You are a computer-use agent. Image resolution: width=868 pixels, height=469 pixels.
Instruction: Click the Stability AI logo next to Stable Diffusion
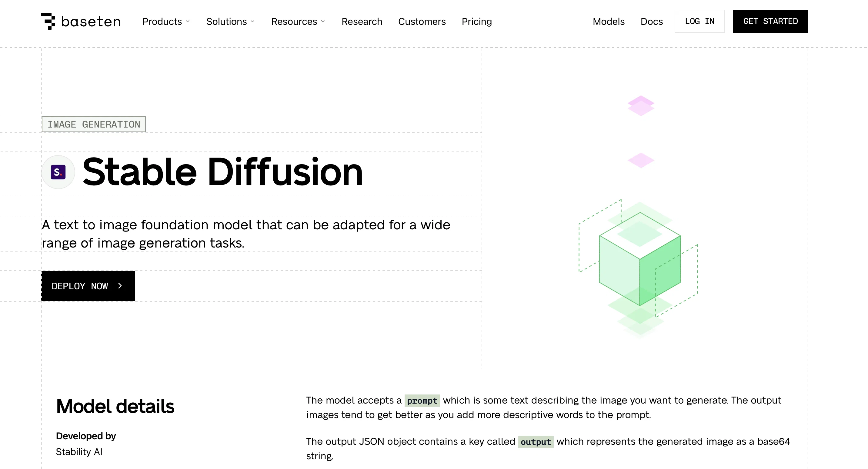click(x=58, y=172)
